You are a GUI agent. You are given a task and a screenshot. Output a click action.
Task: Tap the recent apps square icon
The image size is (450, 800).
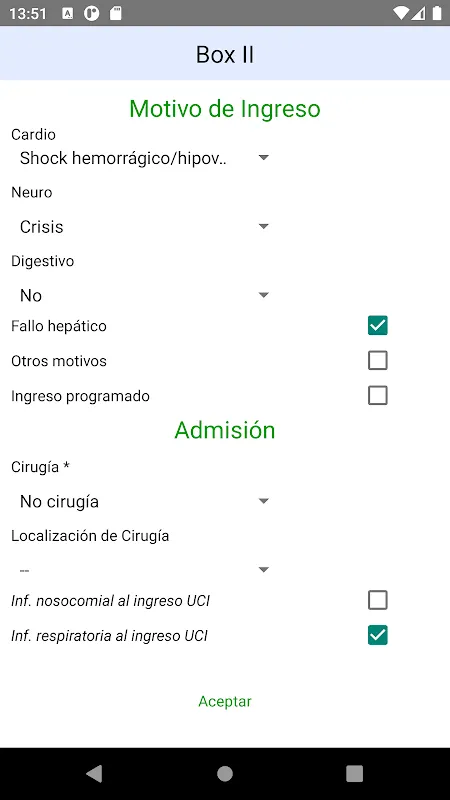355,773
